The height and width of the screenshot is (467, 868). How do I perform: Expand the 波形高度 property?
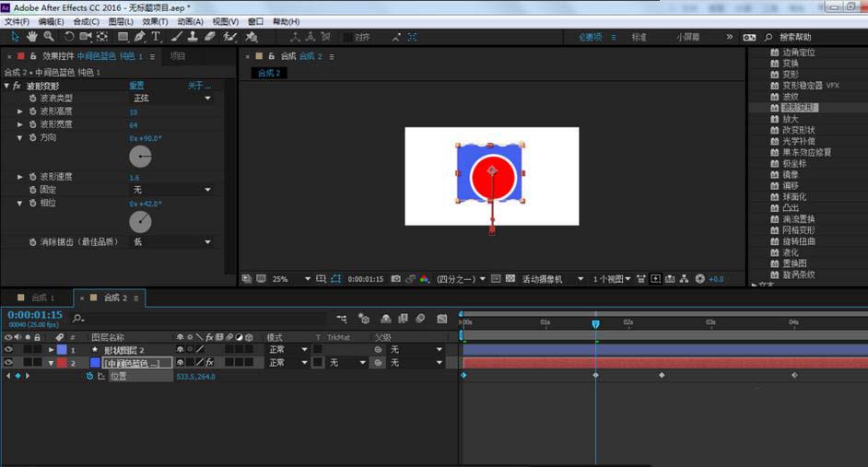[x=20, y=111]
